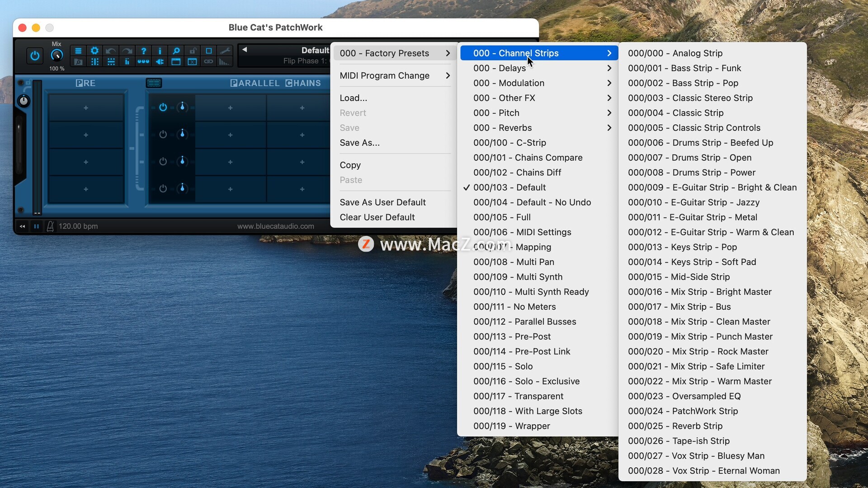The height and width of the screenshot is (488, 868).
Task: Choose Load... from preset menu
Action: [394, 98]
